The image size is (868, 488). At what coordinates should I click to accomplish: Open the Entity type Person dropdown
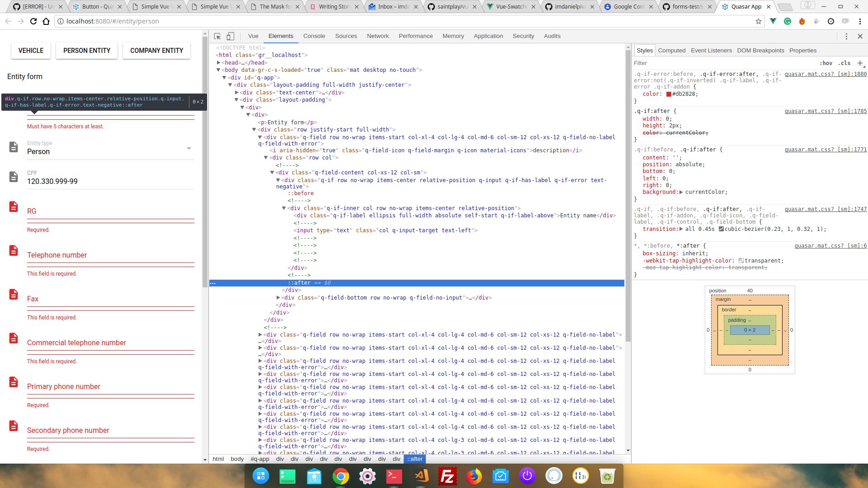click(x=189, y=148)
